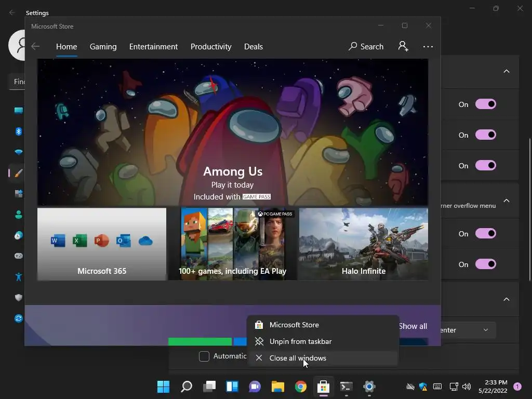Open File Explorer from the taskbar
Screen dimensions: 532x399
click(277, 387)
